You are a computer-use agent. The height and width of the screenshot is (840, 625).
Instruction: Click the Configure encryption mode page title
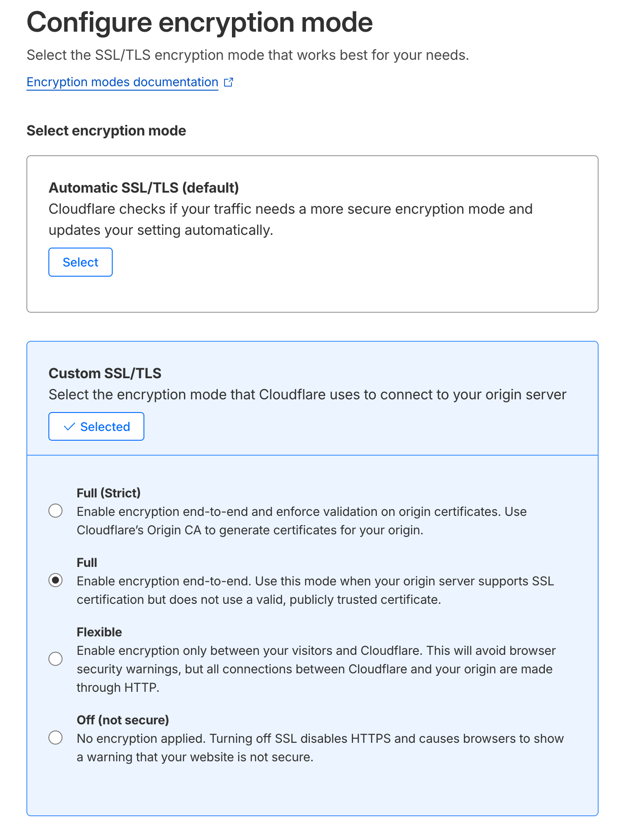(199, 22)
